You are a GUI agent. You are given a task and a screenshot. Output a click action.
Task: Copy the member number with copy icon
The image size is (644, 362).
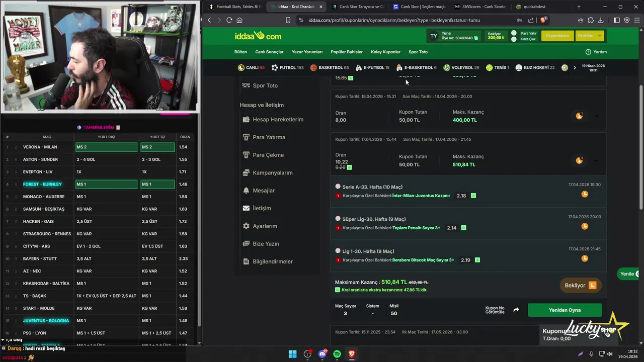476,38
